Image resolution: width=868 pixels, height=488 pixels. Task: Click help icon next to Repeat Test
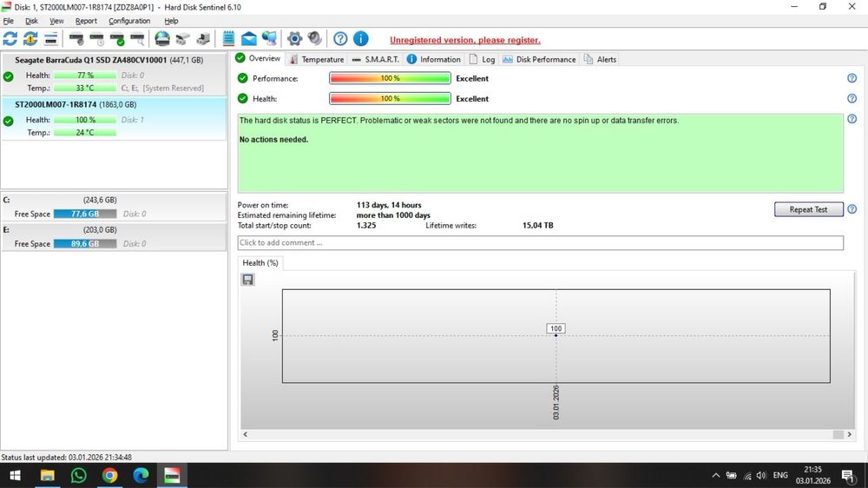852,209
